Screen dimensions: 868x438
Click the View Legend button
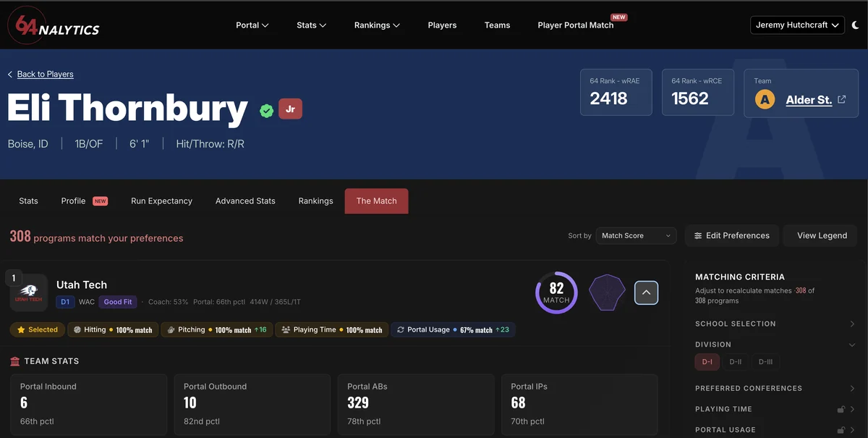pyautogui.click(x=822, y=235)
